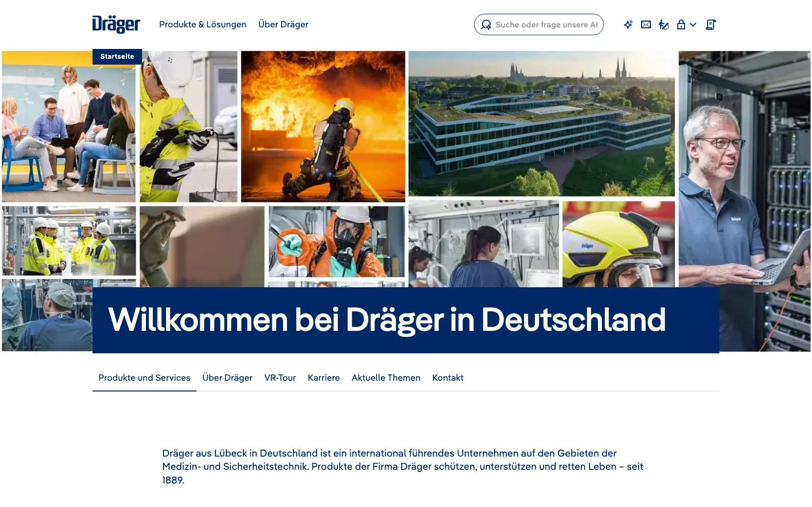This screenshot has width=812, height=507.
Task: Open Produkte & Lösungen menu
Action: click(x=203, y=24)
